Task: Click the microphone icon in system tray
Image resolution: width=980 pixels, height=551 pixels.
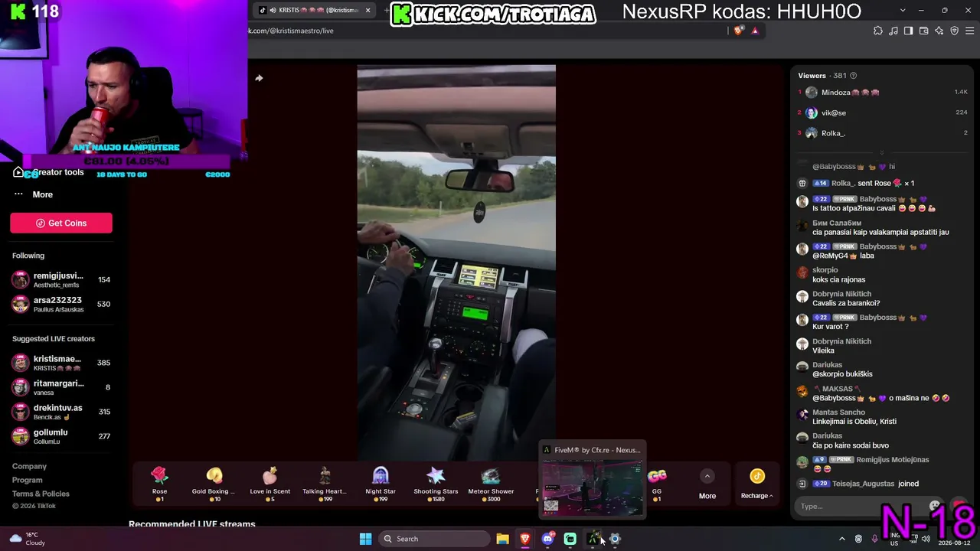Action: click(875, 539)
